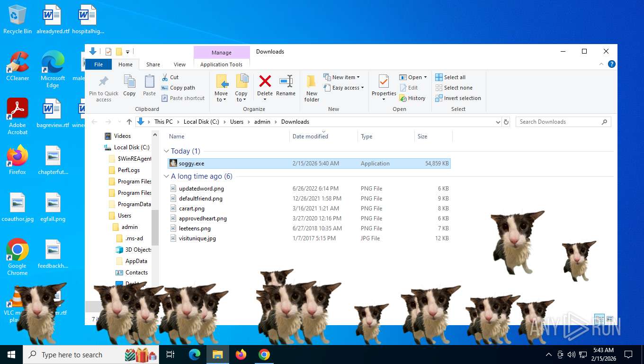Open the address bar history dropdown
This screenshot has width=644, height=364.
(x=498, y=122)
